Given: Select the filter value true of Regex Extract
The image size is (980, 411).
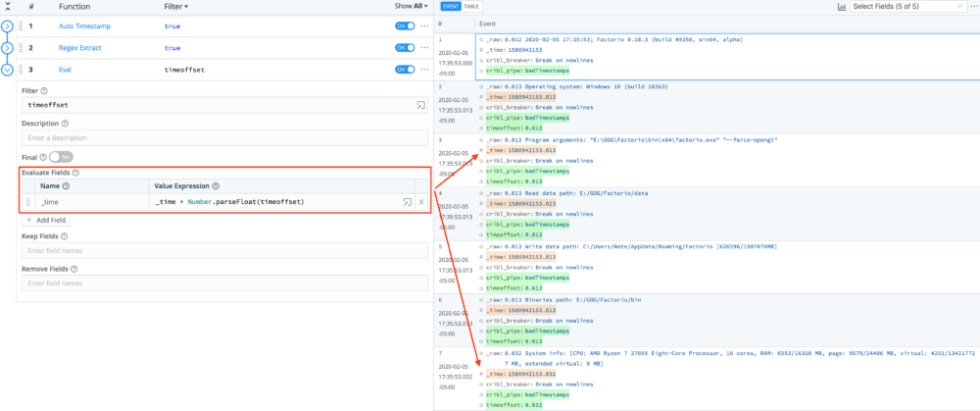Looking at the screenshot, I should click(171, 47).
